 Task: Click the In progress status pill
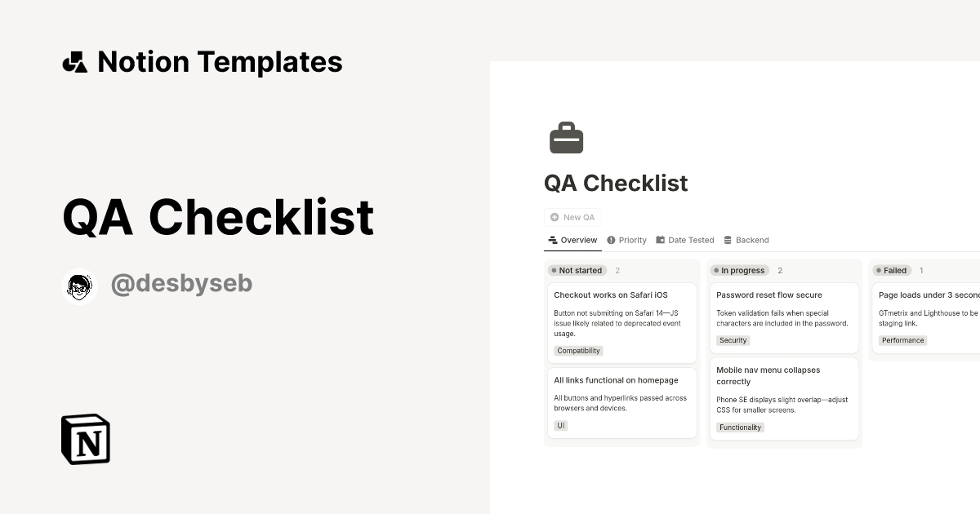coord(740,270)
